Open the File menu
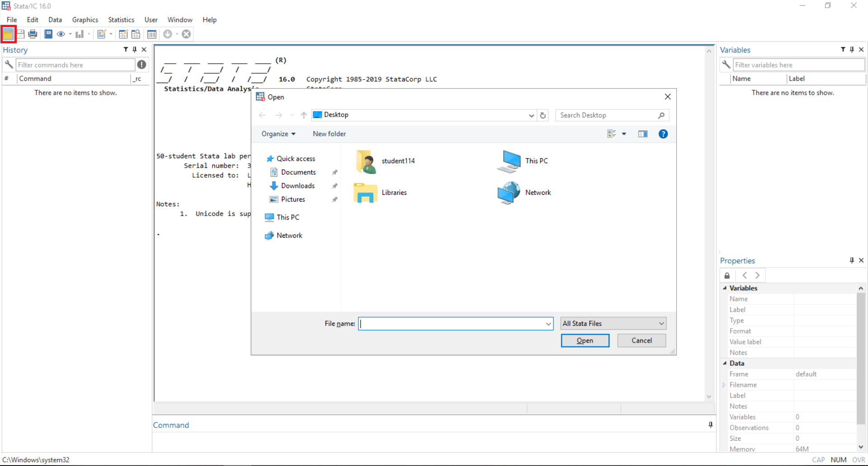 coord(12,20)
